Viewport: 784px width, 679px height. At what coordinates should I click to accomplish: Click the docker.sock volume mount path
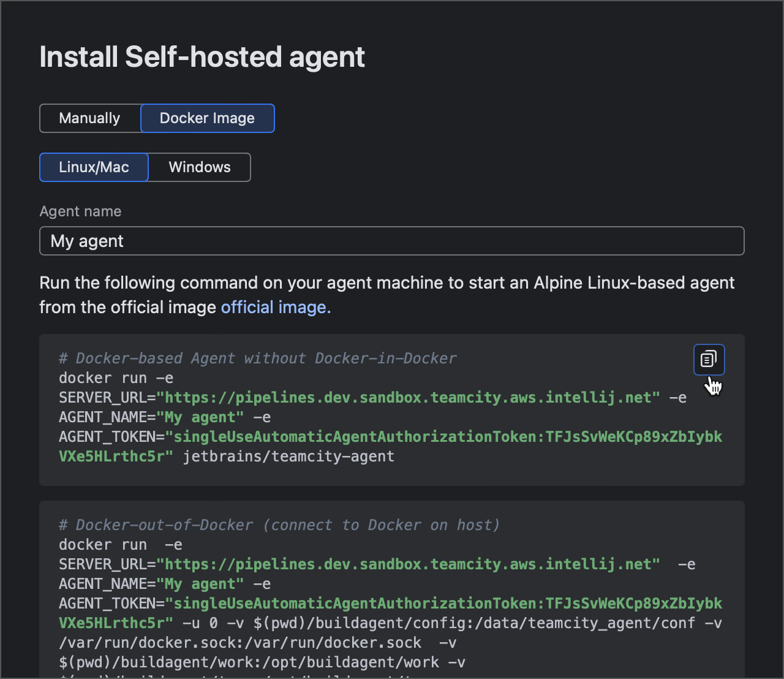239,642
